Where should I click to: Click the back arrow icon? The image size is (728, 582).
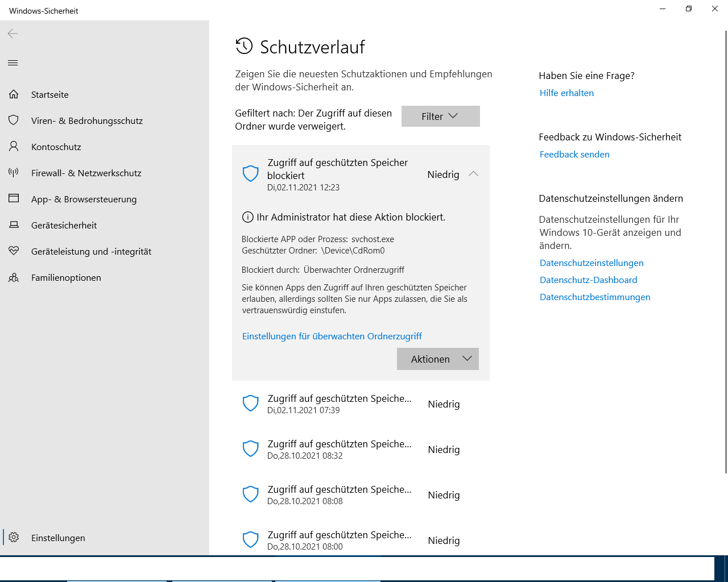coord(13,34)
